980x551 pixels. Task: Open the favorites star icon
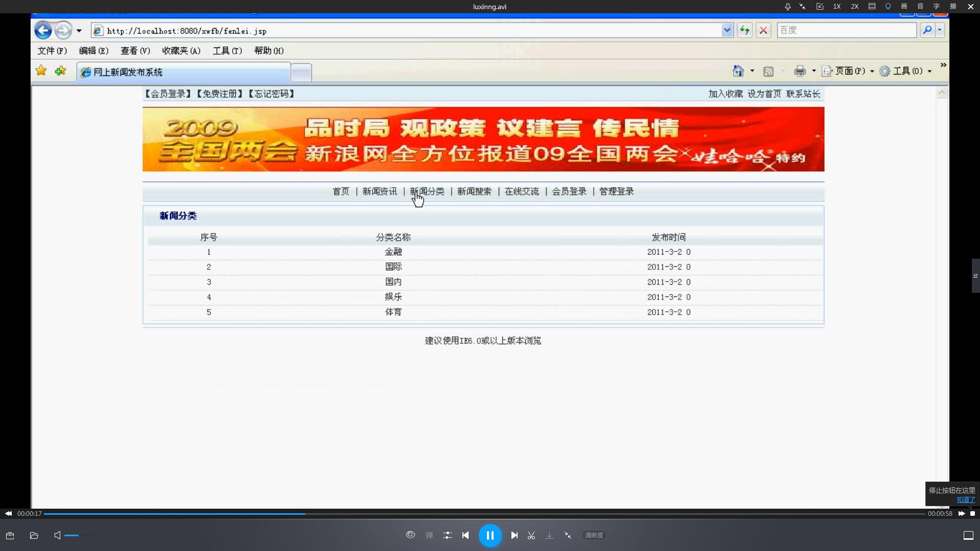(41, 70)
